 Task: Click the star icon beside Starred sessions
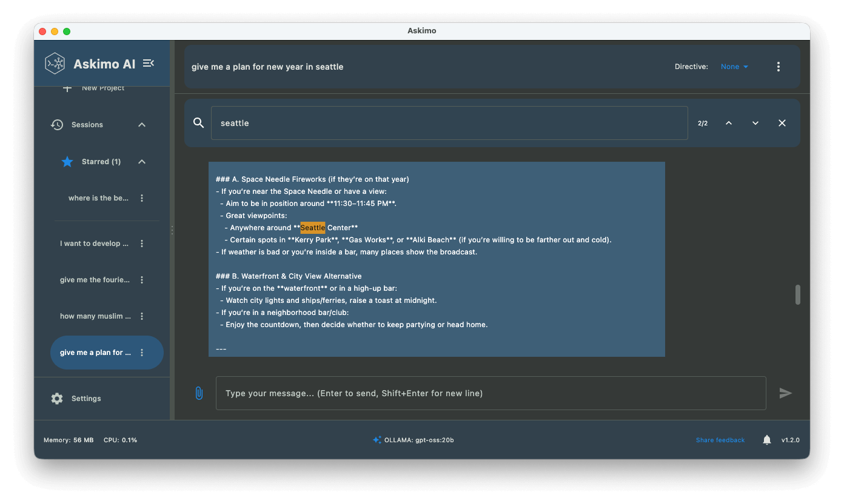(67, 161)
